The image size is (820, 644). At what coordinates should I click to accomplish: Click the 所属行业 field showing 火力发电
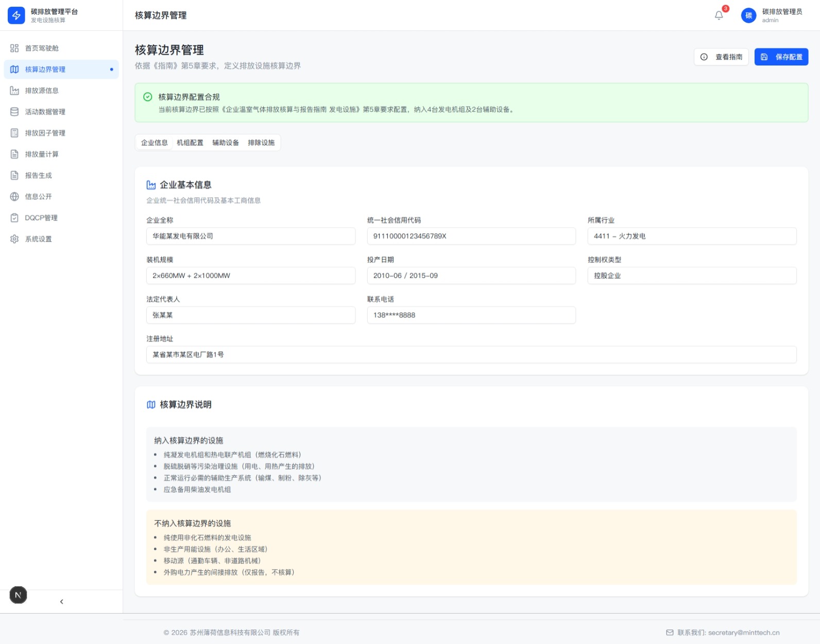click(x=691, y=236)
